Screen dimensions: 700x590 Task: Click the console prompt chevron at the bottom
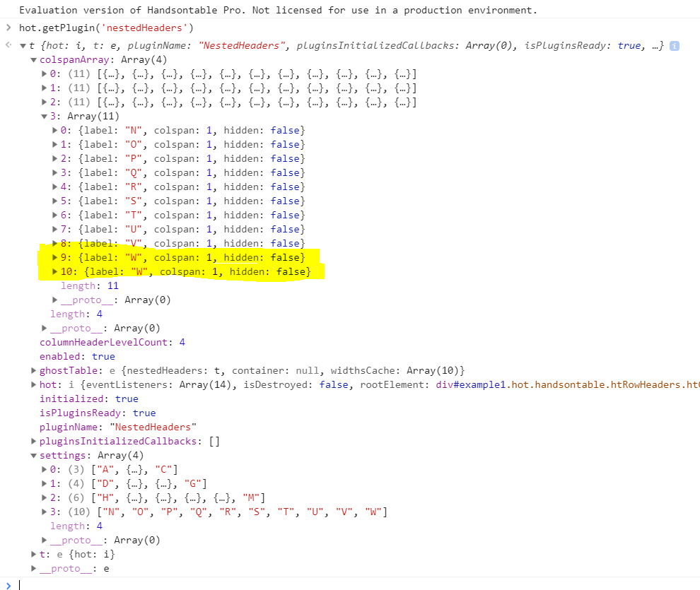click(8, 583)
